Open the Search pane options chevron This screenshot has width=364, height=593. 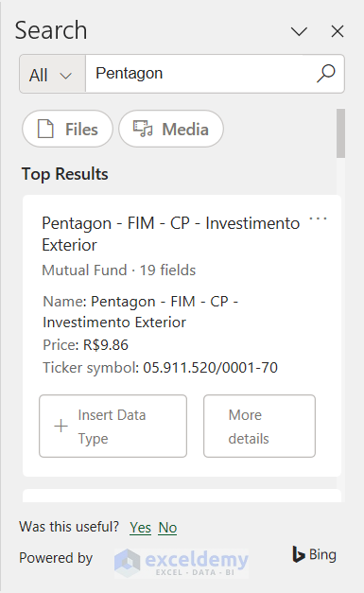click(x=299, y=31)
